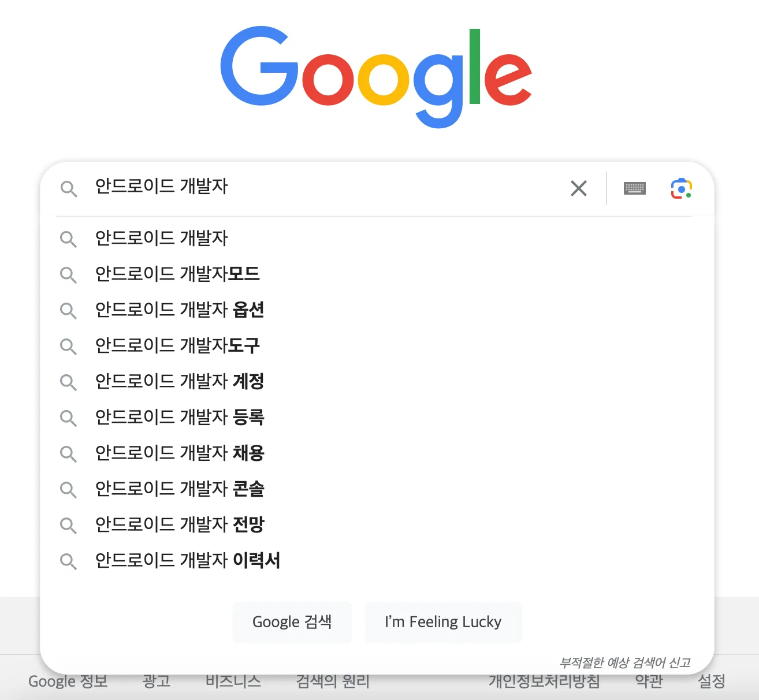Choose the '안드로이드 개발자 계정' suggestion

tap(180, 382)
